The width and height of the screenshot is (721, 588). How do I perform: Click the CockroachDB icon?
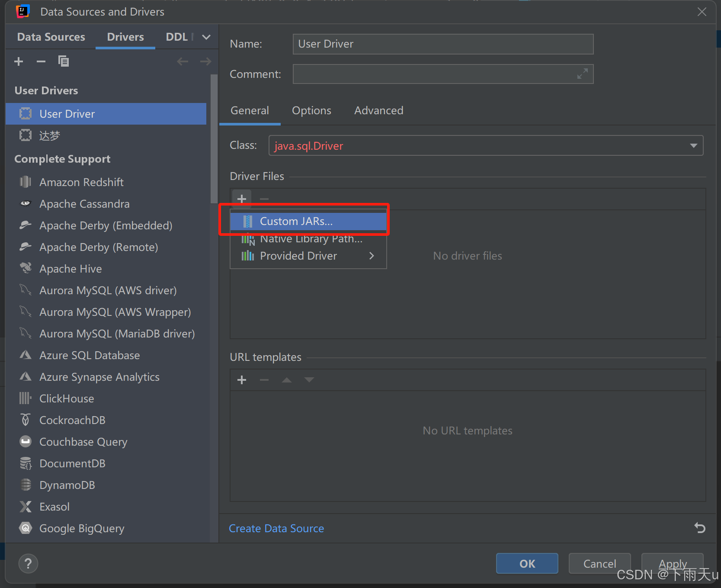coord(26,420)
